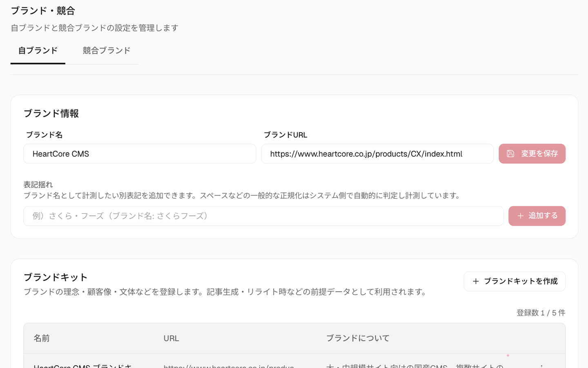The image size is (588, 368).
Task: Focus the ブランドURL input field
Action: (377, 154)
